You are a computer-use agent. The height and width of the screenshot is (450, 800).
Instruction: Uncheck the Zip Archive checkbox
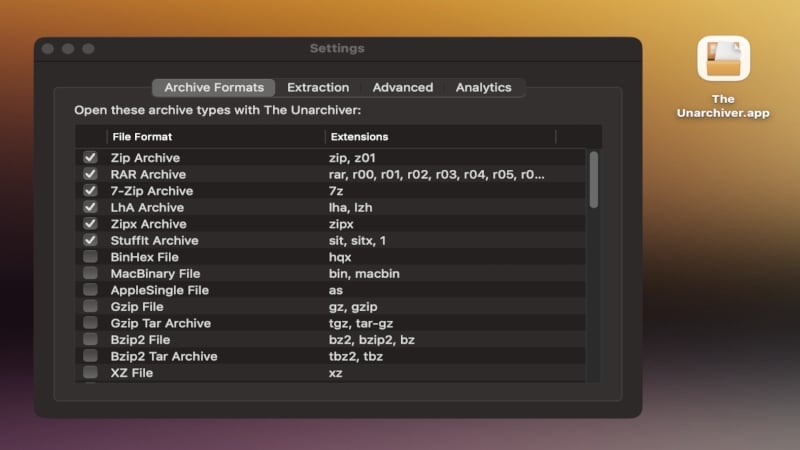90,157
